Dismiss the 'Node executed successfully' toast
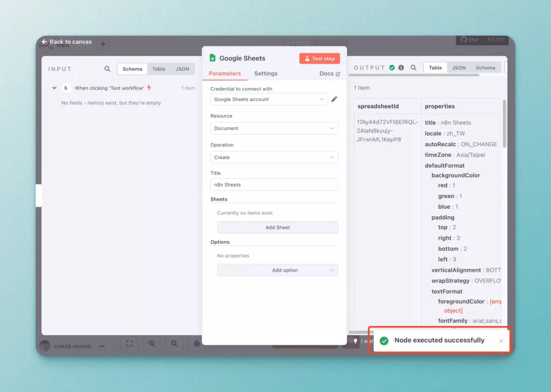The width and height of the screenshot is (551, 392). [x=501, y=341]
